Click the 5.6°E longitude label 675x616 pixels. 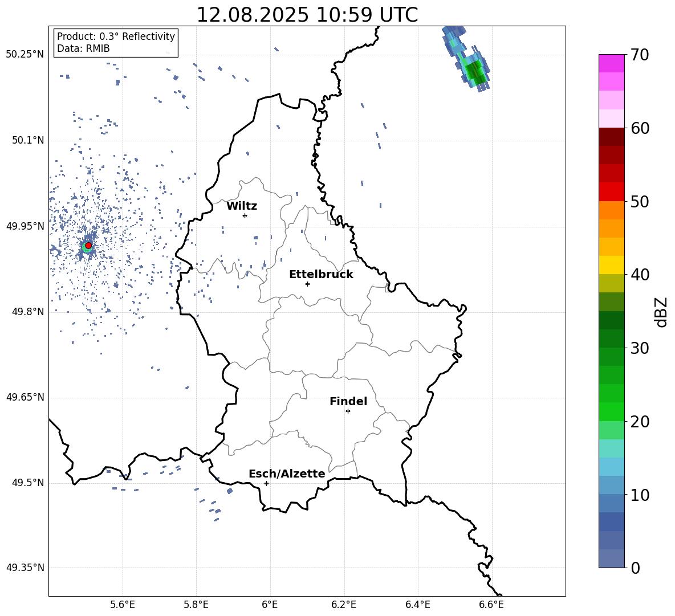click(123, 605)
